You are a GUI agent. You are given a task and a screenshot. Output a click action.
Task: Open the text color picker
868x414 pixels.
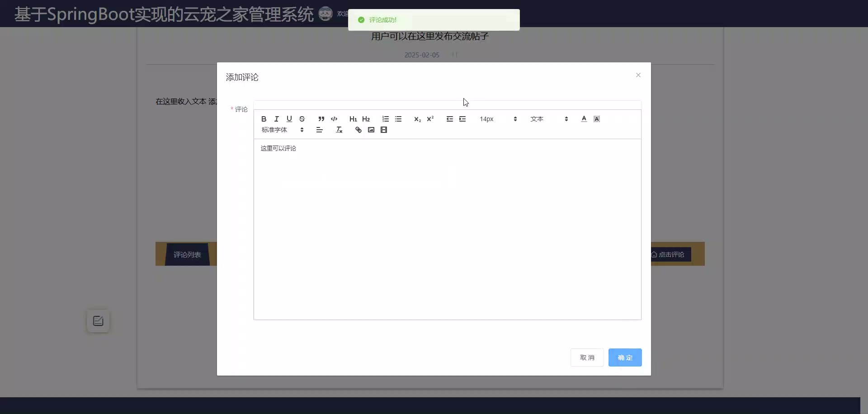coord(584,119)
